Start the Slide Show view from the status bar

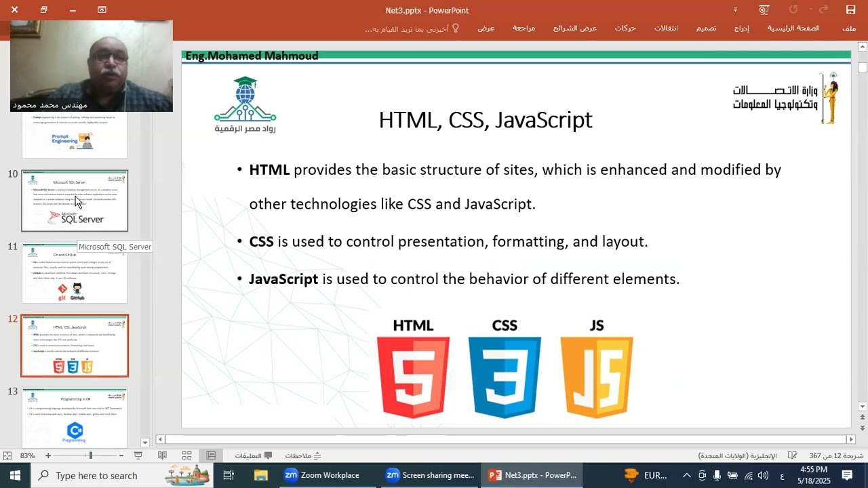point(138,455)
